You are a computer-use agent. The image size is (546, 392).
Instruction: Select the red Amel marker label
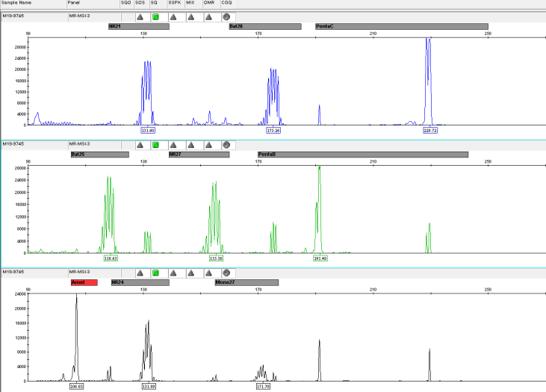pos(84,283)
